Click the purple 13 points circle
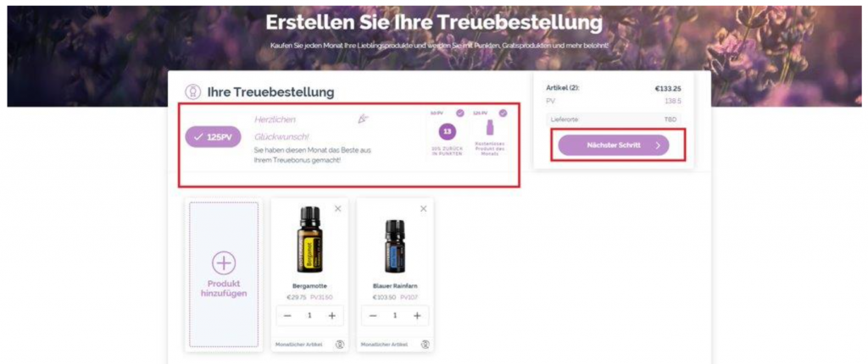Screen dimensions: 868x364 point(448,132)
